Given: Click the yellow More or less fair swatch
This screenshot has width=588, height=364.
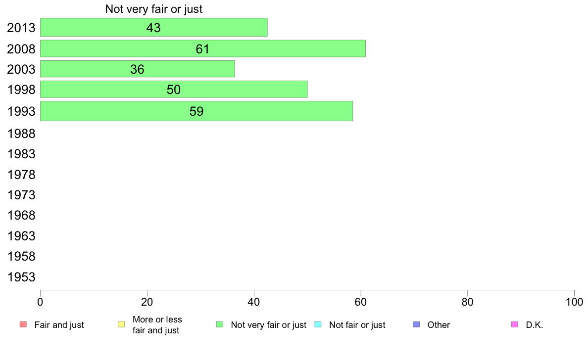Looking at the screenshot, I should (x=121, y=324).
